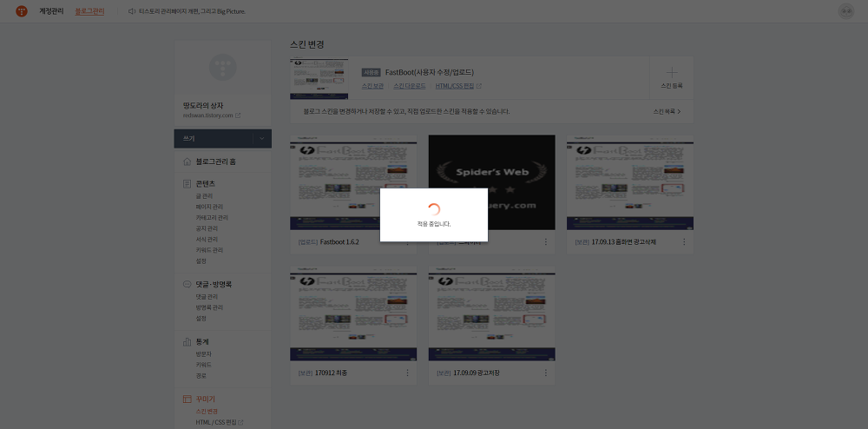Open 스킨 목록 with chevron
Viewport: 868px width, 429px height.
tap(667, 111)
